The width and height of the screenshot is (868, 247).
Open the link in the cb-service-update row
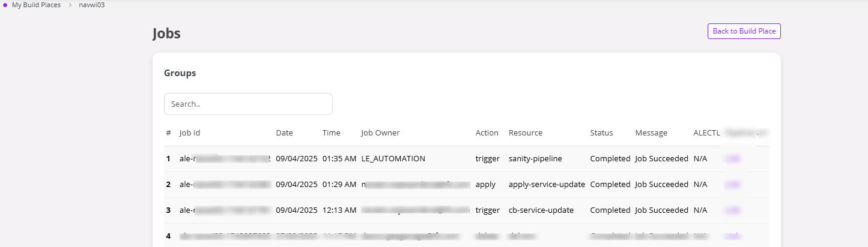point(732,210)
